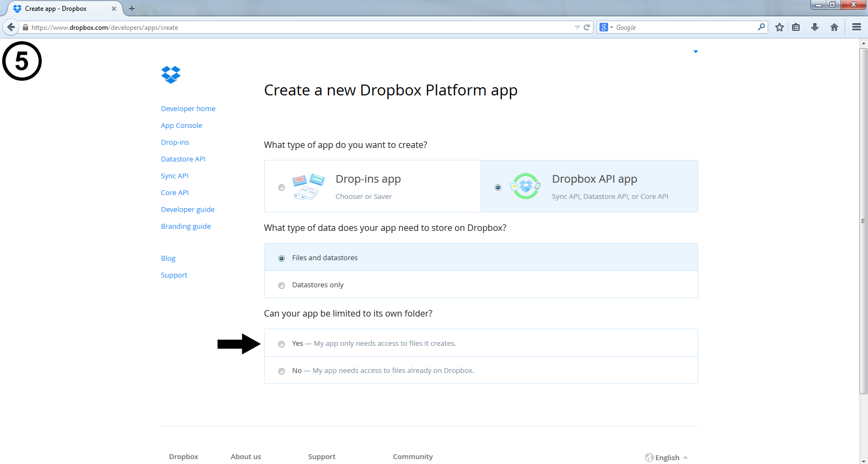Screen dimensions: 868x464
Task: Open the Core API link
Action: coord(175,192)
